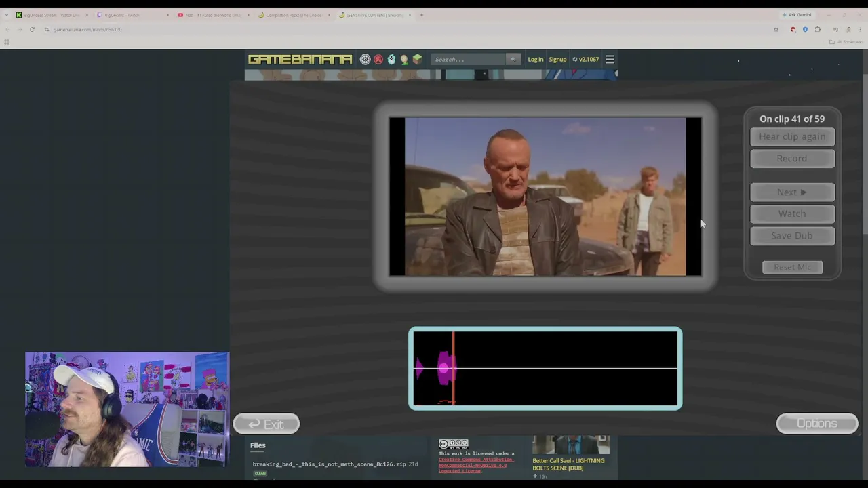Open the GameBanana hamburger menu
This screenshot has height=488, width=868.
[610, 60]
